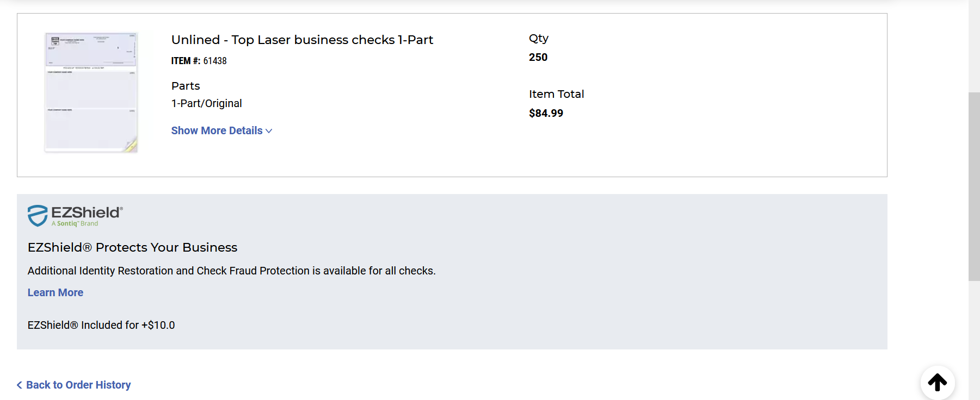
Task: Open the EZShield Learn More link
Action: (x=56, y=292)
